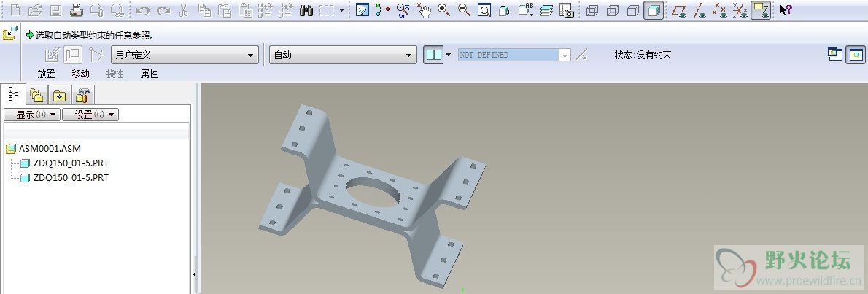This screenshot has height=294, width=868.
Task: Undo the last action
Action: tap(143, 10)
